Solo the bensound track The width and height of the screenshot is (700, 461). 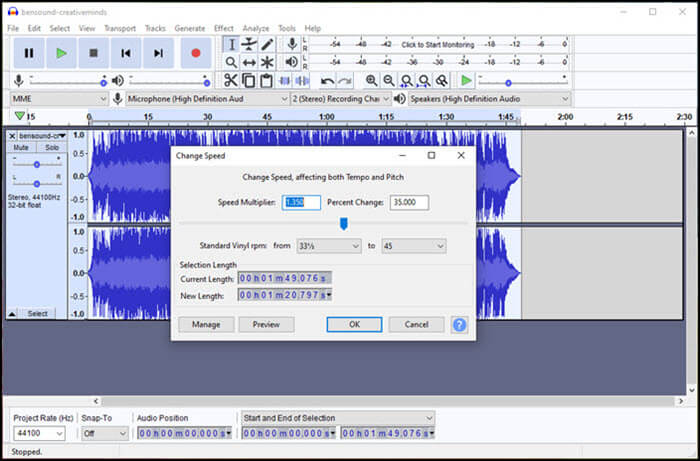click(x=51, y=148)
